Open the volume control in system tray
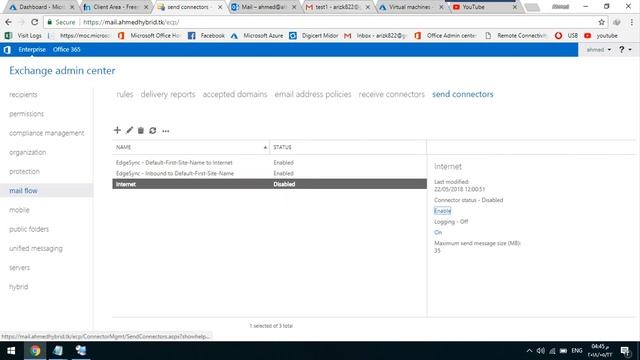The width and height of the screenshot is (640, 360). point(541,351)
